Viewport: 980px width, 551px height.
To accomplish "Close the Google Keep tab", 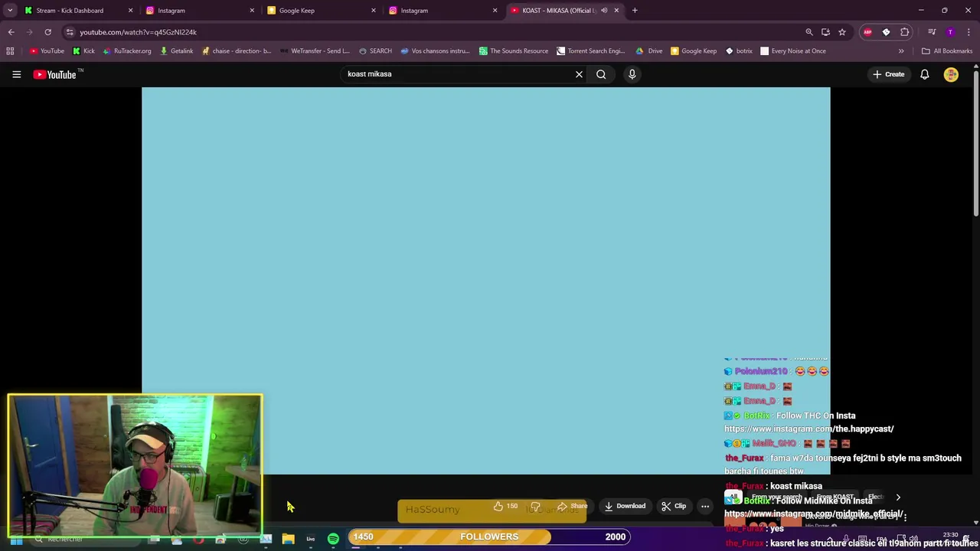I will [x=374, y=11].
